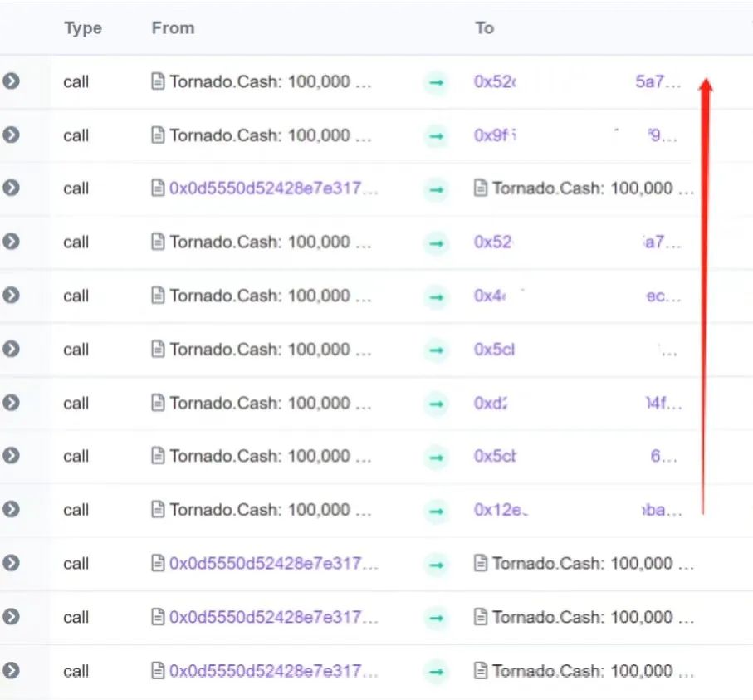Click the green arrow in the 0xd2 row
The image size is (753, 700).
click(x=436, y=404)
